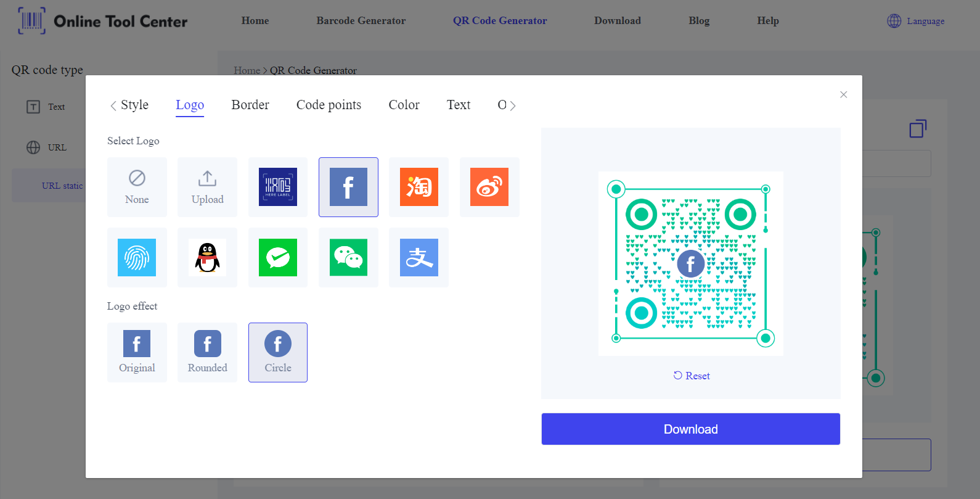Open the Logo tab
The image size is (980, 499).
(190, 105)
